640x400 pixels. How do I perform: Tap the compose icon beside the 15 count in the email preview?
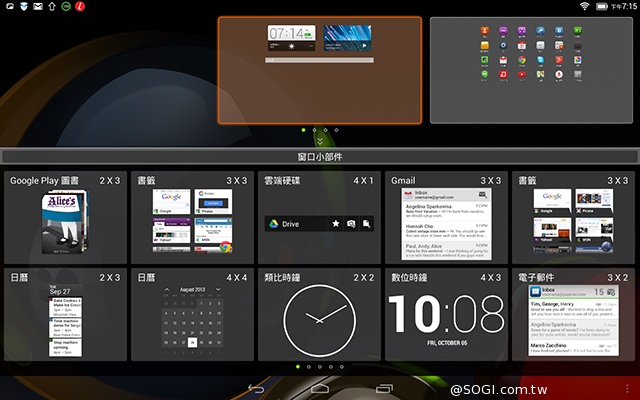coord(611,292)
